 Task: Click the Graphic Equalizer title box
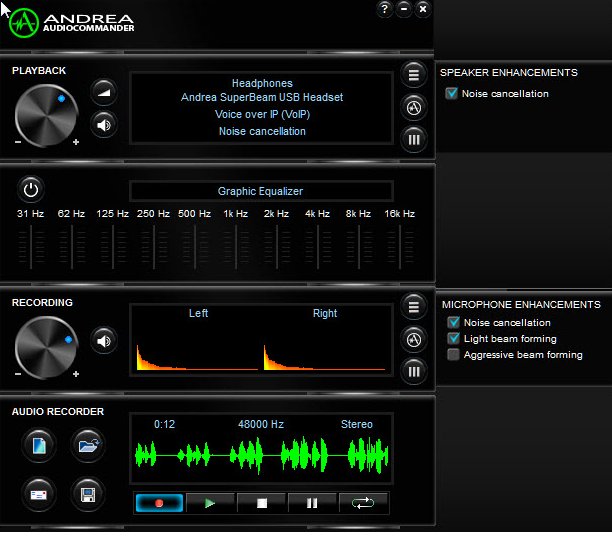pos(261,191)
